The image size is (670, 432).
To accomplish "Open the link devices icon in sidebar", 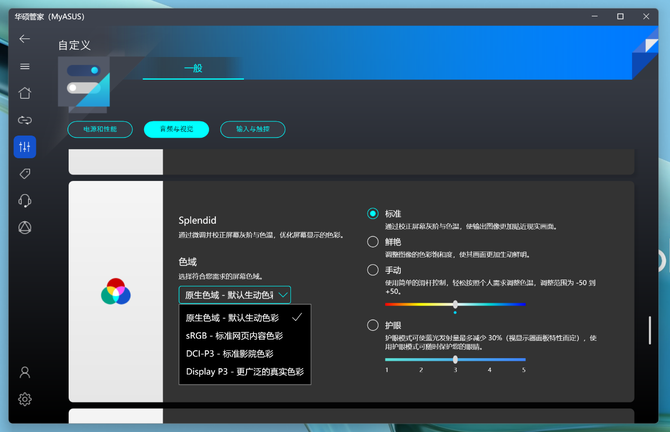I will pos(25,120).
